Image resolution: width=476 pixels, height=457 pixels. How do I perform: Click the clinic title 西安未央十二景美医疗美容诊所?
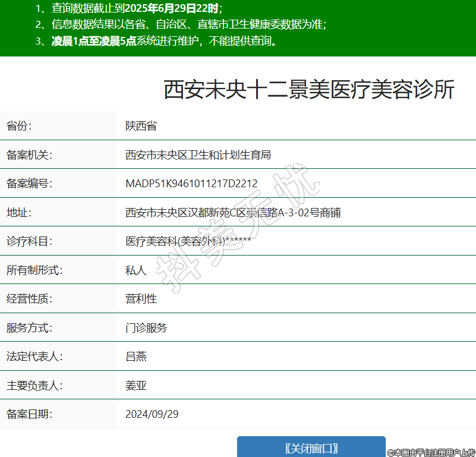[309, 89]
